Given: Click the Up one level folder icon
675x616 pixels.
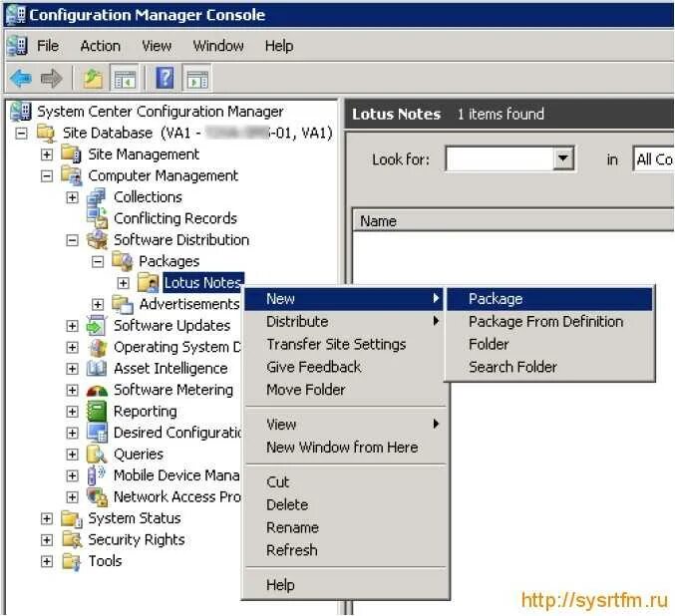Looking at the screenshot, I should (x=93, y=79).
